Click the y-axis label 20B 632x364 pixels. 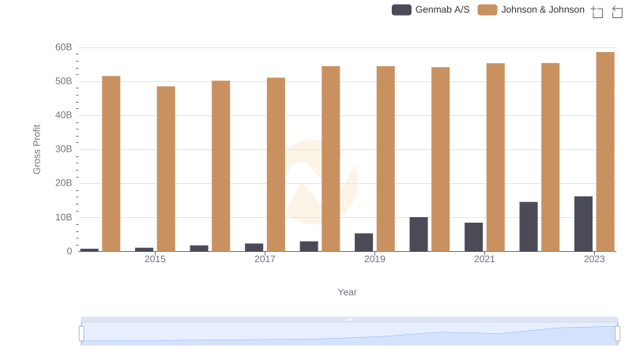click(64, 183)
